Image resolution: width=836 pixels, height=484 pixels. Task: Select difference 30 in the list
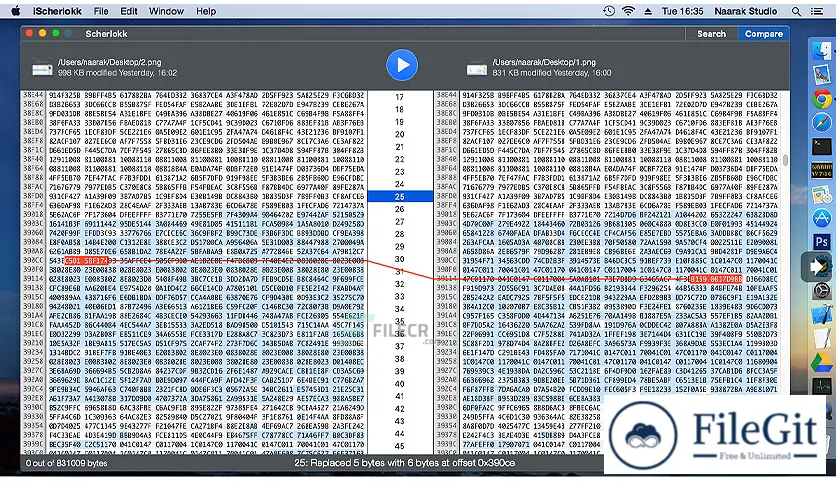tap(399, 259)
